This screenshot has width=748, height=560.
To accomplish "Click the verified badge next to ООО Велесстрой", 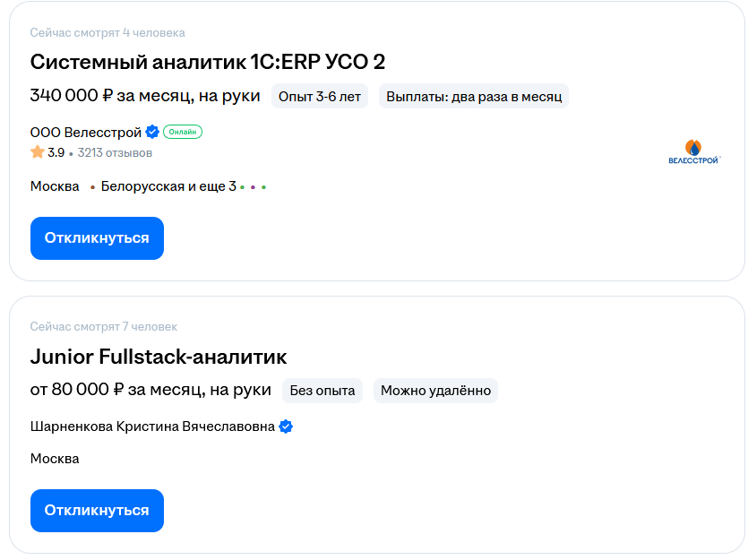I will click(x=153, y=130).
